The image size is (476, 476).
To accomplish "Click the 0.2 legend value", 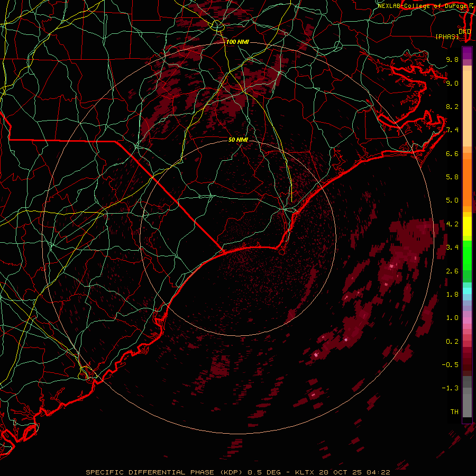I will (x=452, y=342).
